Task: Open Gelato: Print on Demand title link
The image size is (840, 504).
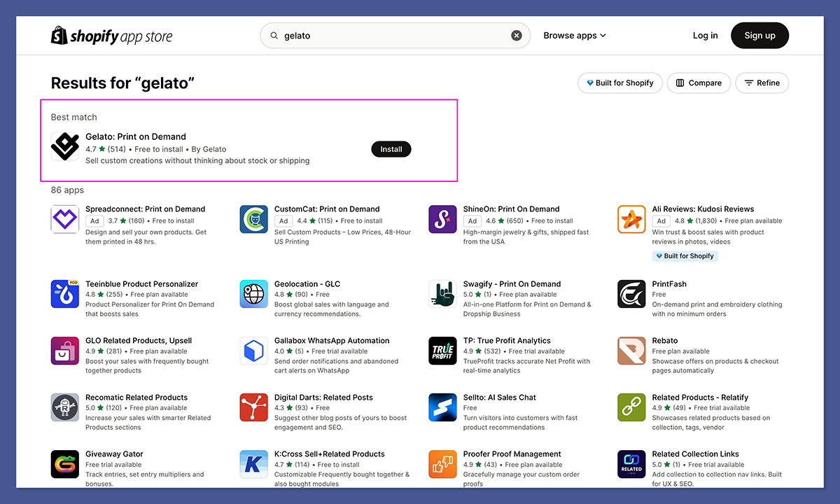Action: [x=136, y=136]
